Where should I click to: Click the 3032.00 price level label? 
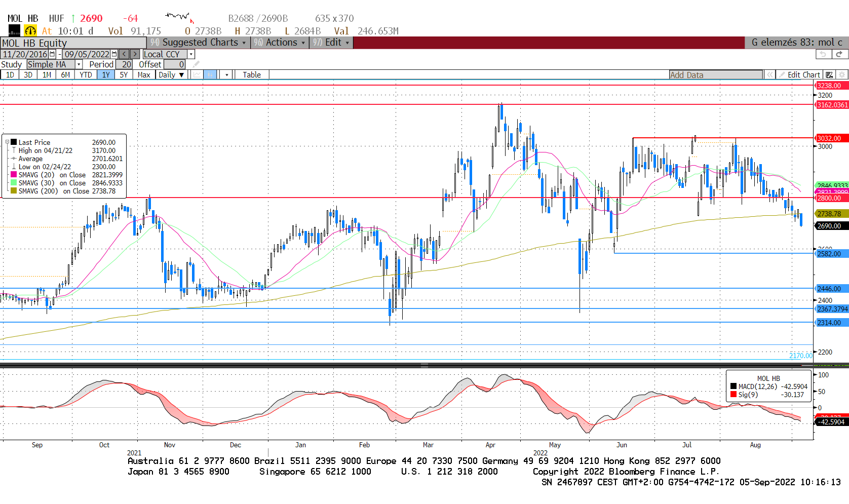pyautogui.click(x=831, y=138)
